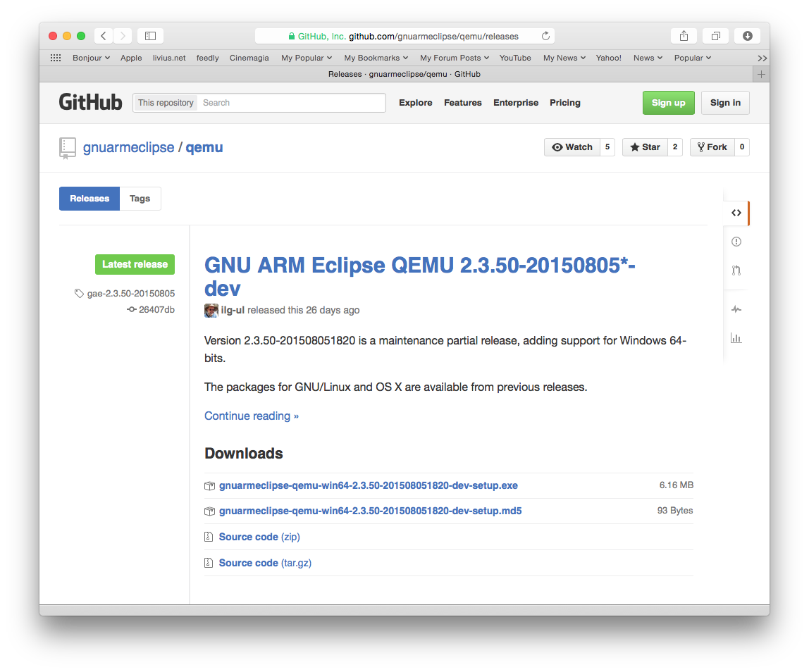This screenshot has width=809, height=672.
Task: Open the Code section in repository sidebar
Action: click(x=736, y=213)
